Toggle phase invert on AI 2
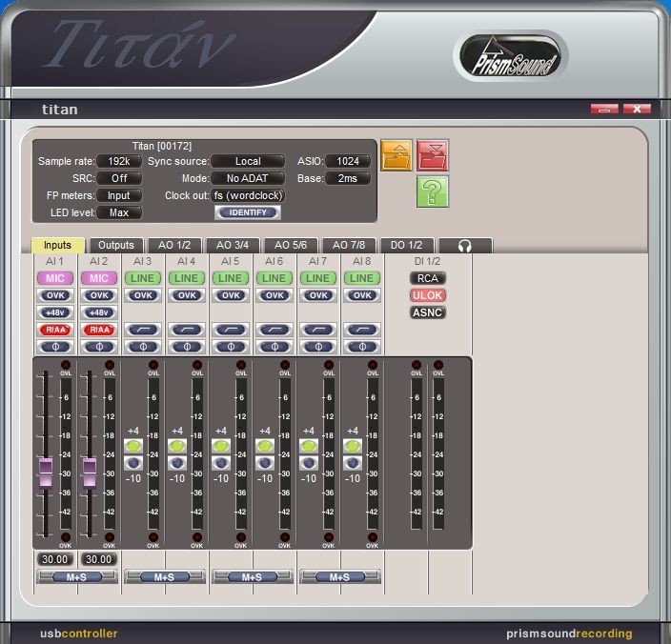671x644 pixels. tap(99, 347)
